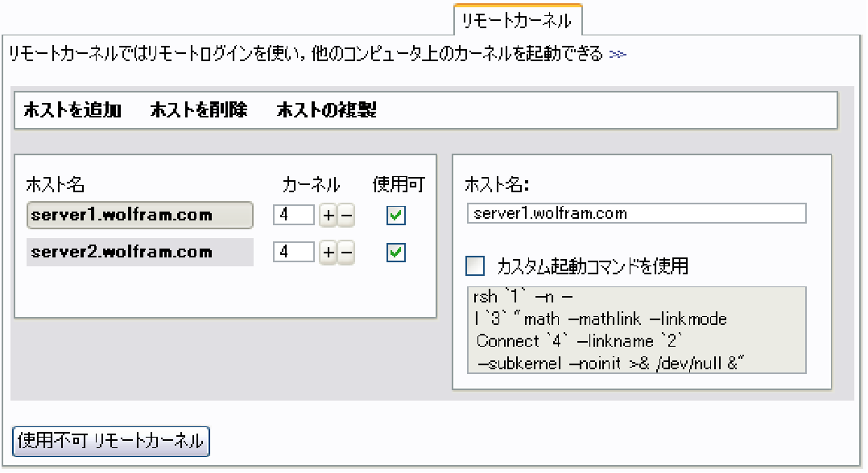Increase kernels for server1.wolfram.com with plus
This screenshot has height=473, width=868.
(x=329, y=216)
